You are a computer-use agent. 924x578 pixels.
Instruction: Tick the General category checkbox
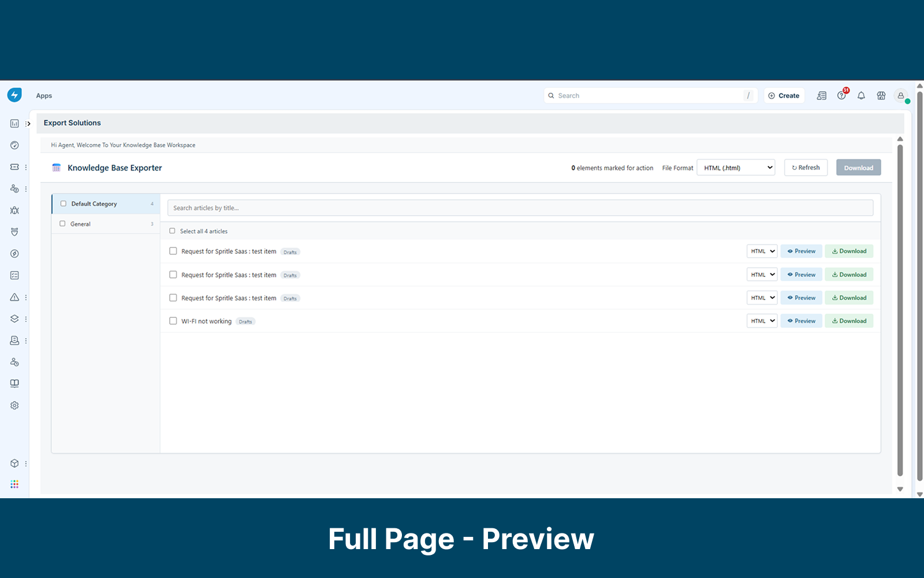pos(62,224)
